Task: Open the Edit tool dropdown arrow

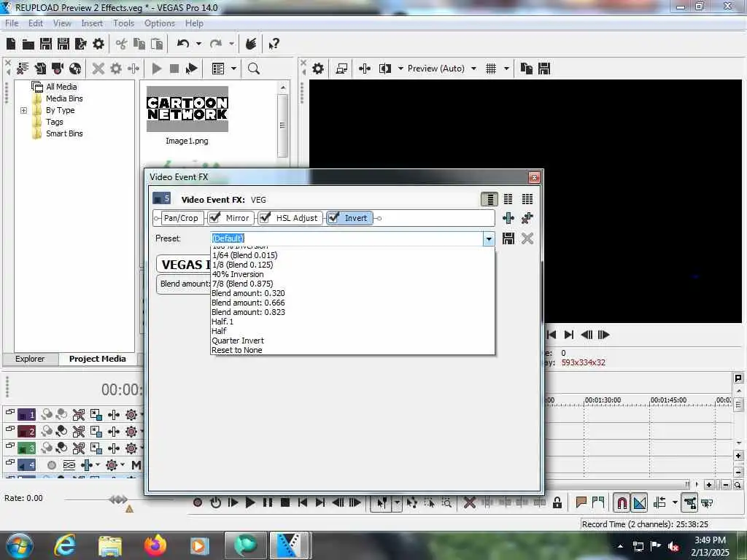Action: tap(396, 503)
